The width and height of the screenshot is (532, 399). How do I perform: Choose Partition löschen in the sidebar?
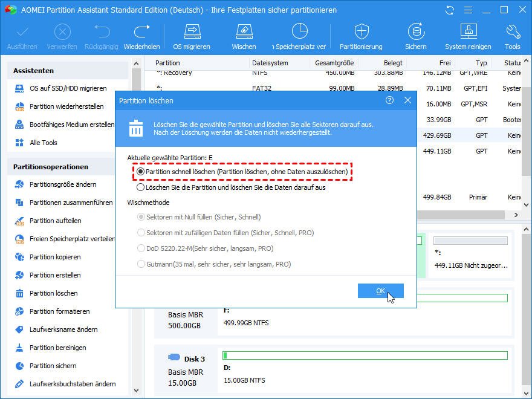(x=47, y=293)
